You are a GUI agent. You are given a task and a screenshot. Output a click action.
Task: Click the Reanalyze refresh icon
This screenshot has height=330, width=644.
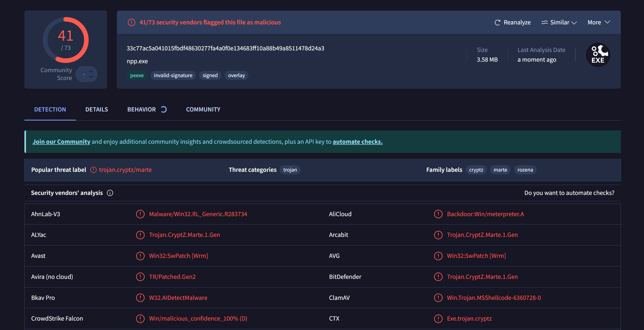[x=497, y=23]
